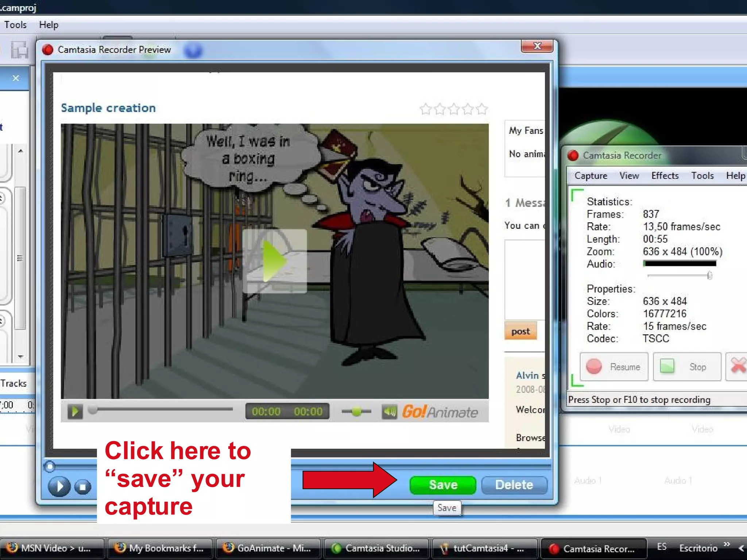Click the Codec value TSCC
Image resolution: width=747 pixels, height=560 pixels.
pos(656,339)
